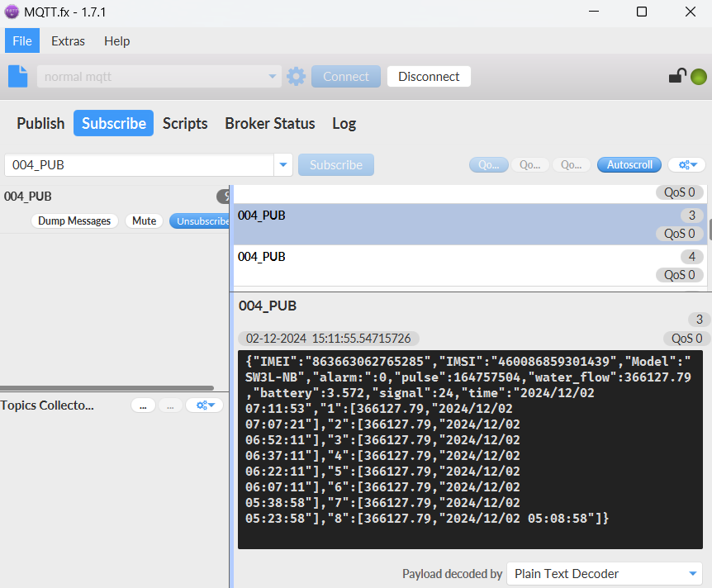This screenshot has width=712, height=588.
Task: Expand the 004_PUB topic combo box arrow
Action: (x=282, y=165)
